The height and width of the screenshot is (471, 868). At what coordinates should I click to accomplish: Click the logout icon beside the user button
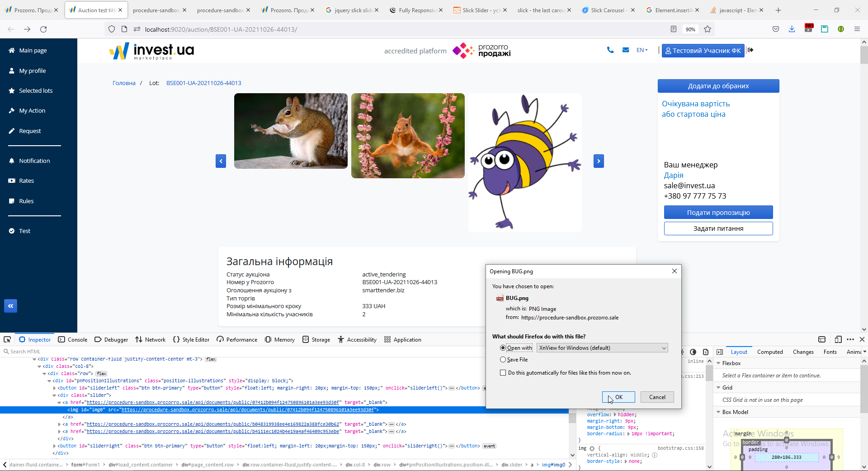click(750, 50)
